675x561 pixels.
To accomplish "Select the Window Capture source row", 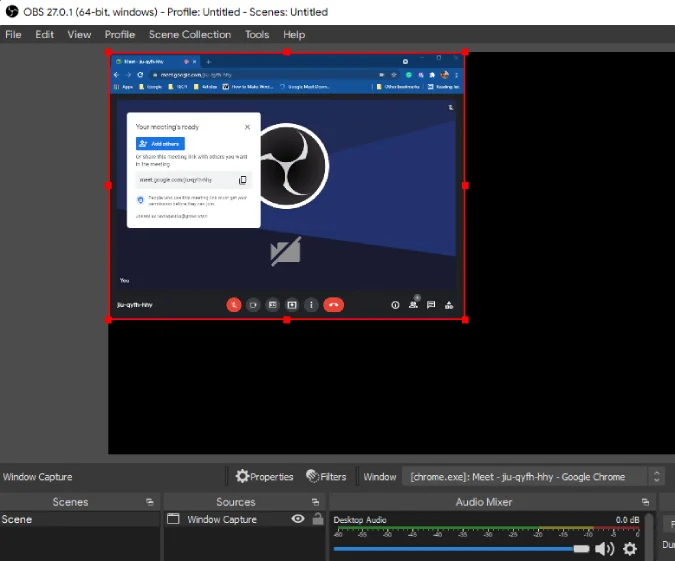I will (x=245, y=519).
